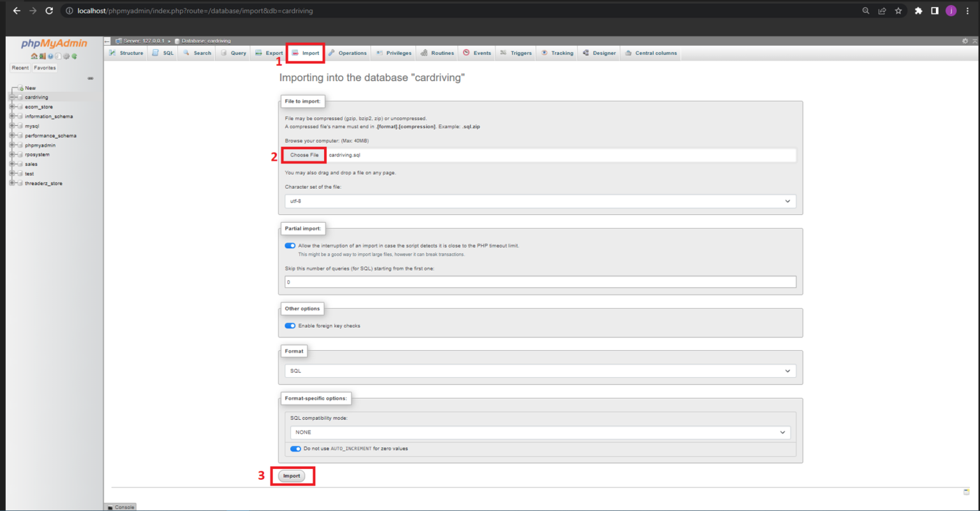Image resolution: width=980 pixels, height=511 pixels.
Task: Open the SQL compatibility mode NONE dropdown
Action: point(540,433)
